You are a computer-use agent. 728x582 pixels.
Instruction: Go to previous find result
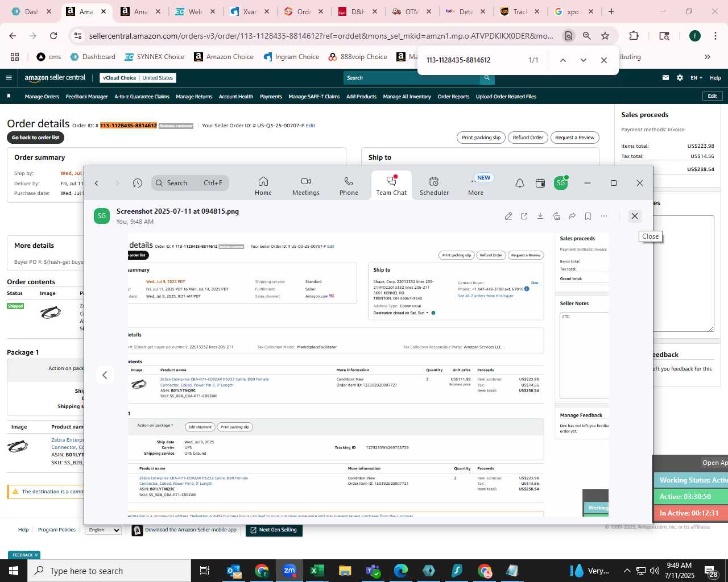point(562,60)
